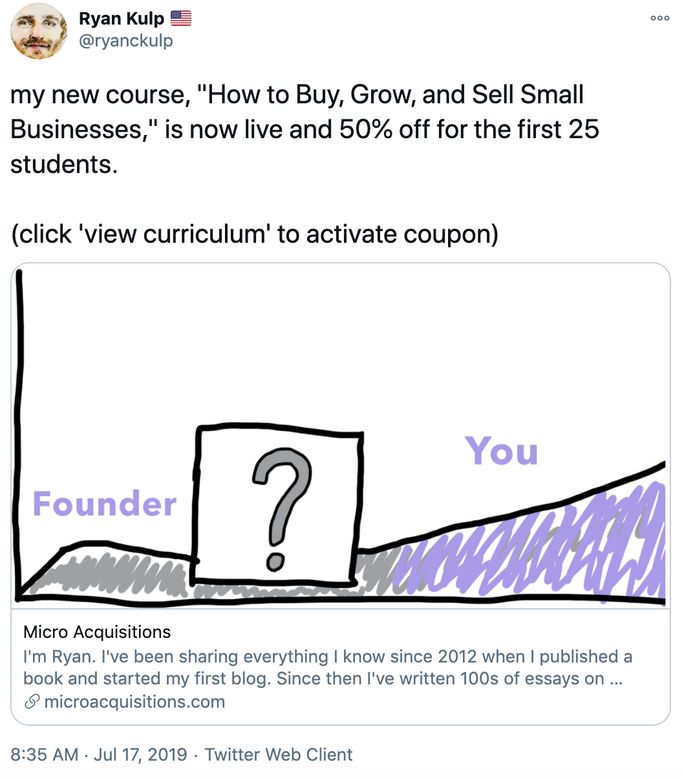Open the Micro Acquisitions card title

[x=97, y=632]
